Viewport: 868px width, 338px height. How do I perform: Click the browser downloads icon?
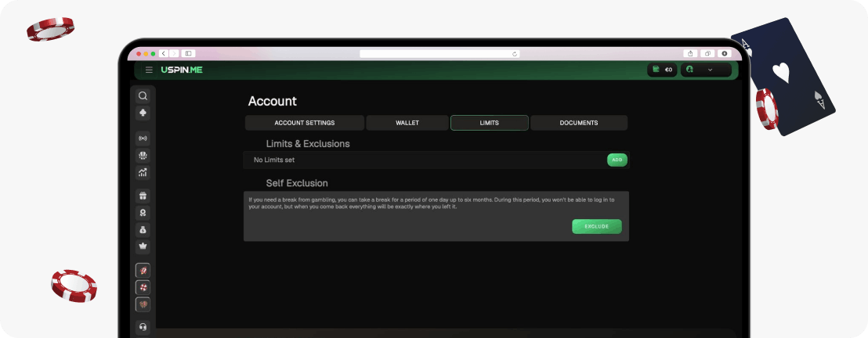(725, 54)
